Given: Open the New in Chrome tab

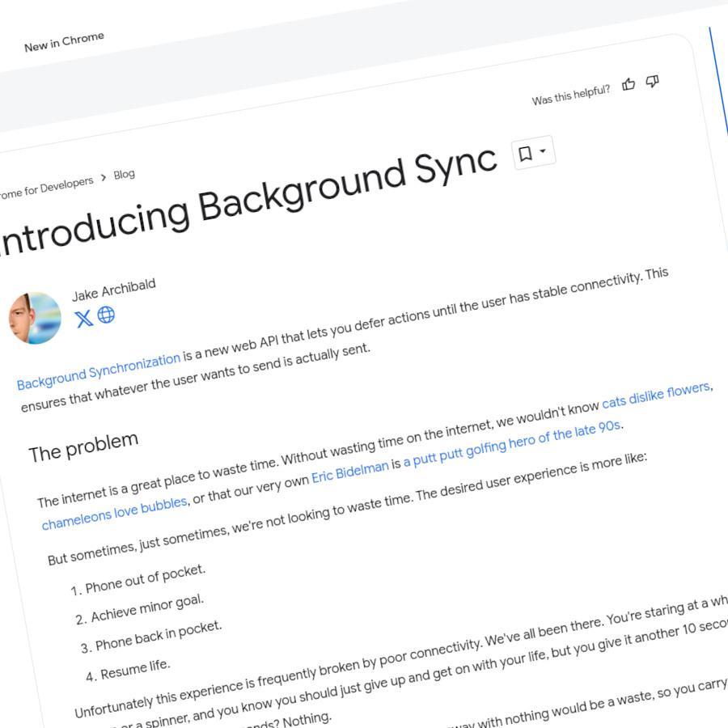Looking at the screenshot, I should pos(64,42).
